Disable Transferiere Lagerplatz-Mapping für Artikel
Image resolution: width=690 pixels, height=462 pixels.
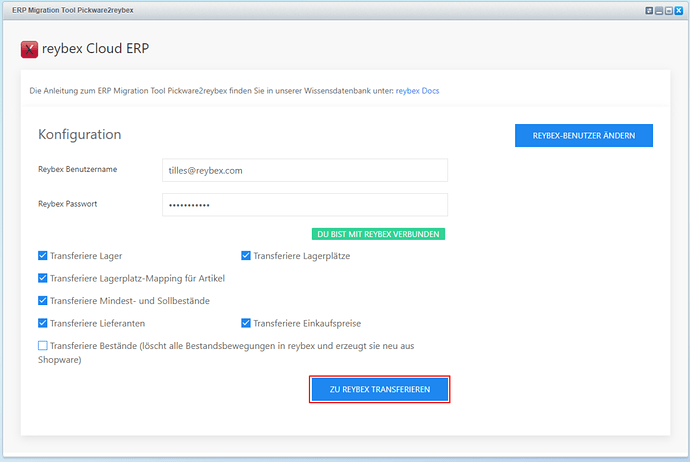coord(43,278)
